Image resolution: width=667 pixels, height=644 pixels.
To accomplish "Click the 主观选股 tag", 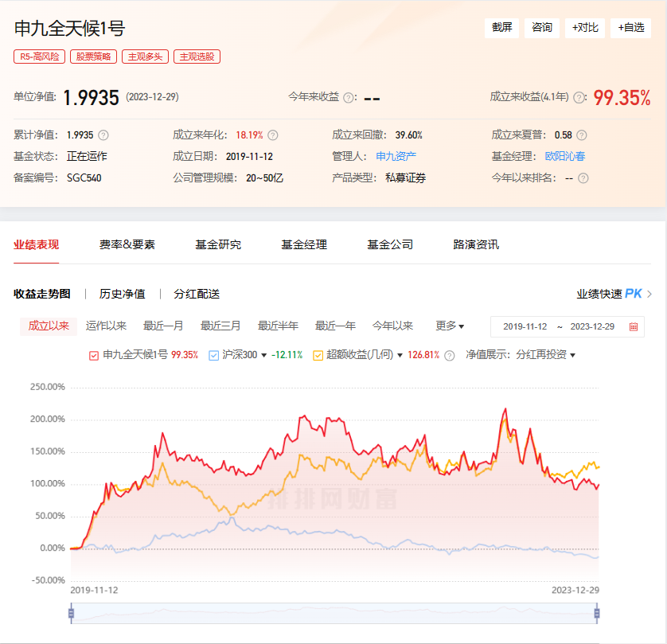I will click(197, 57).
